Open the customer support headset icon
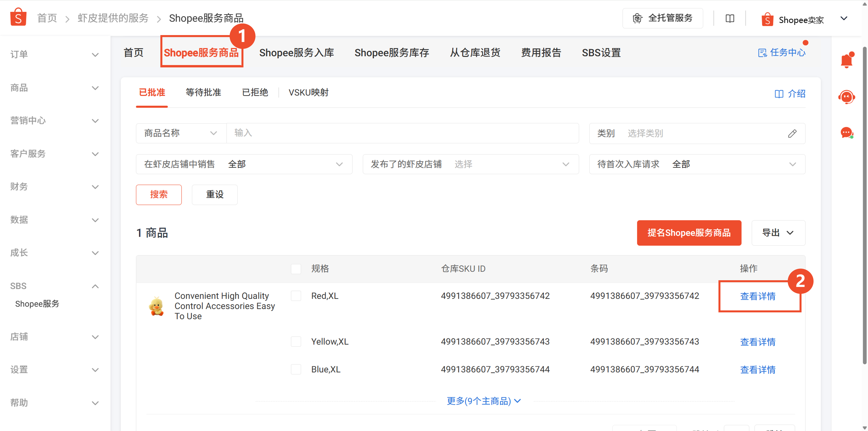Screen dimensions: 868x431 (846, 97)
